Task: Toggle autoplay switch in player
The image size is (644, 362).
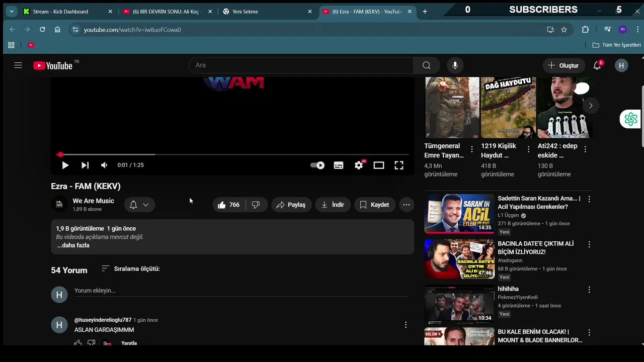Action: (317, 165)
